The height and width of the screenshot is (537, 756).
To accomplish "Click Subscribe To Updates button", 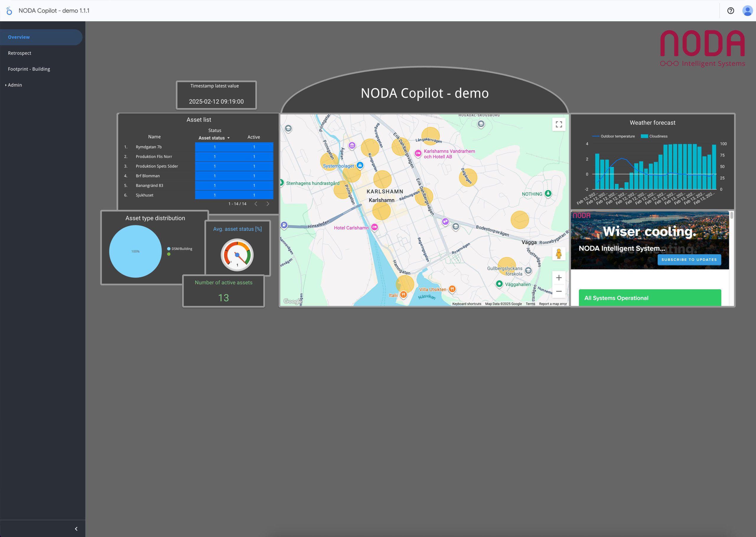I will point(689,260).
